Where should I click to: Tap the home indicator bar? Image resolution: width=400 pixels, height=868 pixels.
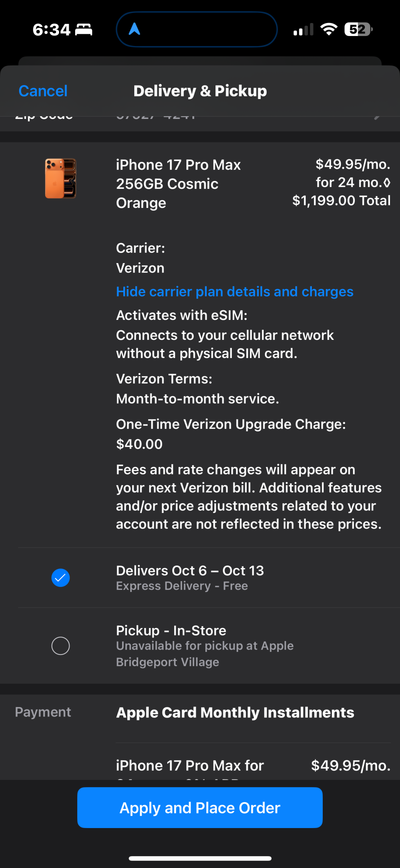pyautogui.click(x=200, y=858)
